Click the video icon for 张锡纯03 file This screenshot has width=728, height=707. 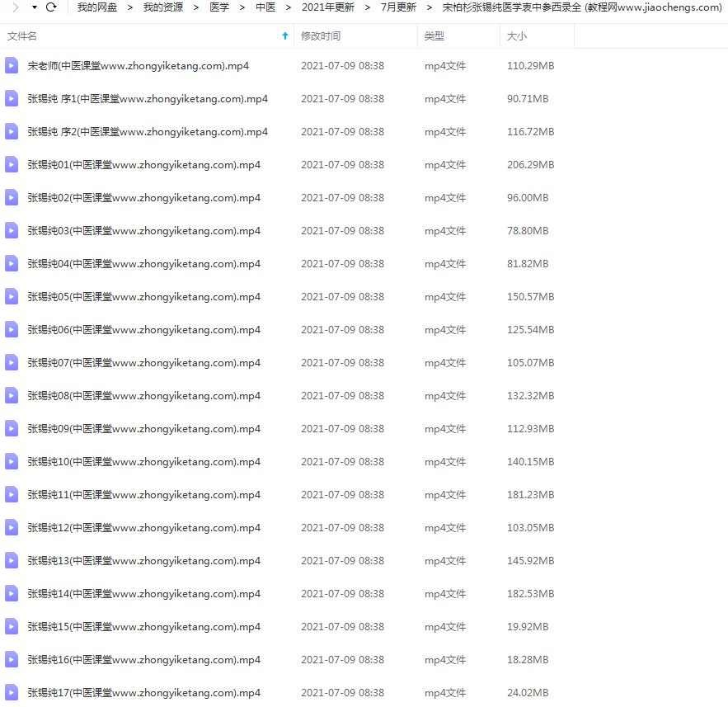coord(12,230)
